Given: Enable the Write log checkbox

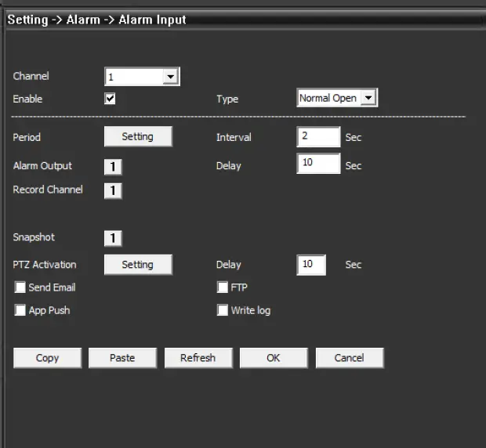Looking at the screenshot, I should coord(223,310).
